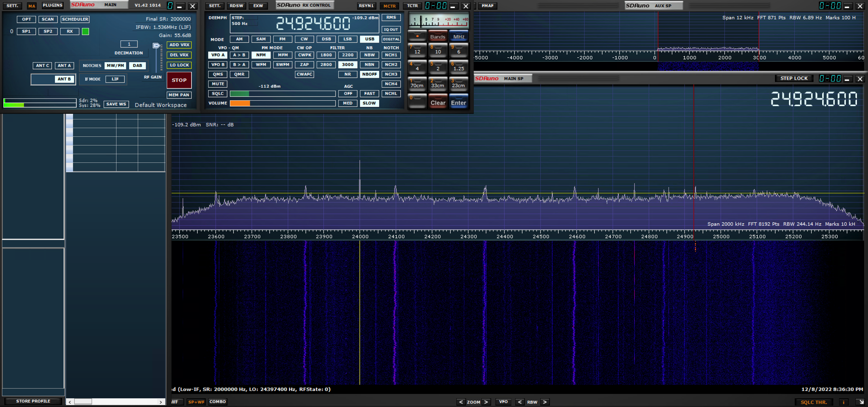Viewport: 868px width, 407px height.
Task: Open MCTR memory control
Action: pos(389,6)
